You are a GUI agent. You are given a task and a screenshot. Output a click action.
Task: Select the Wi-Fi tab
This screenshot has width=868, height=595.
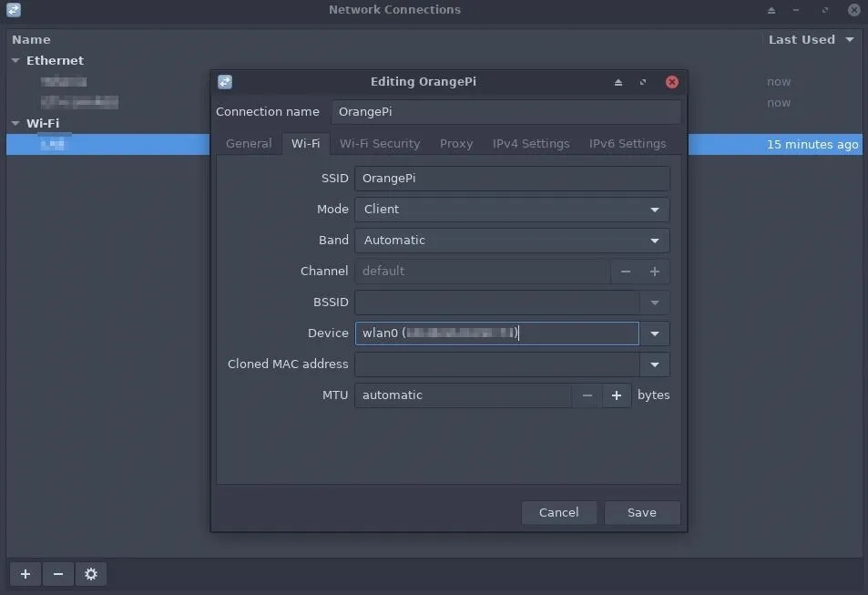point(305,143)
